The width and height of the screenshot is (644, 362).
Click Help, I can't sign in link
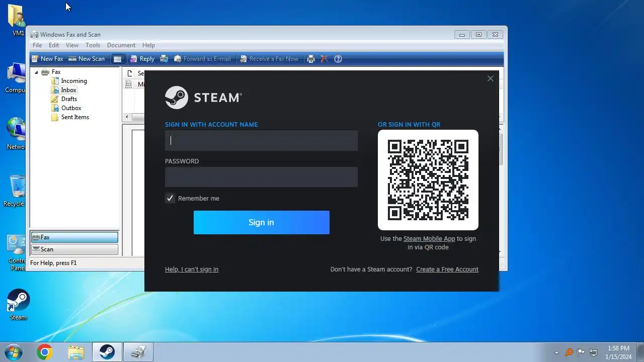[192, 269]
